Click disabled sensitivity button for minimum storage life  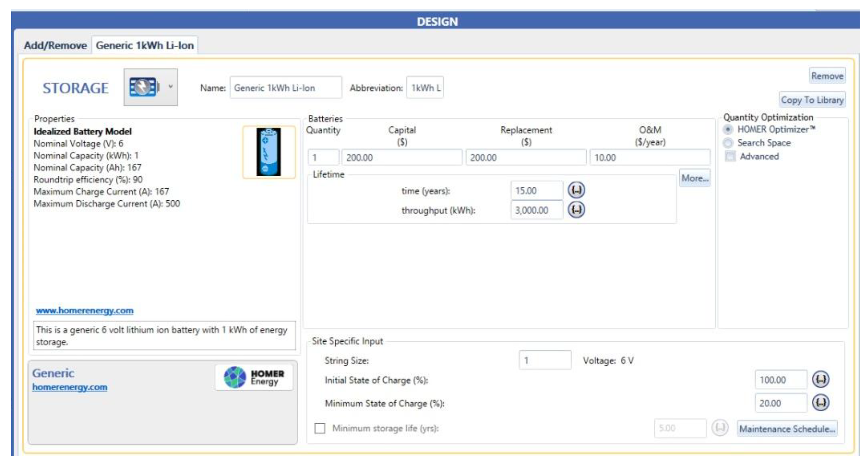point(720,428)
